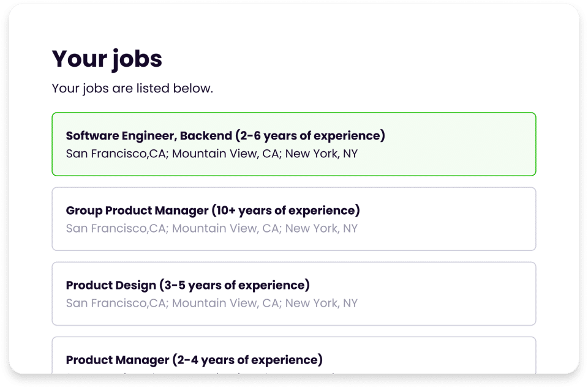Click "New York, NY" under Software Engineer, Backend
The width and height of the screenshot is (588, 388).
(321, 154)
